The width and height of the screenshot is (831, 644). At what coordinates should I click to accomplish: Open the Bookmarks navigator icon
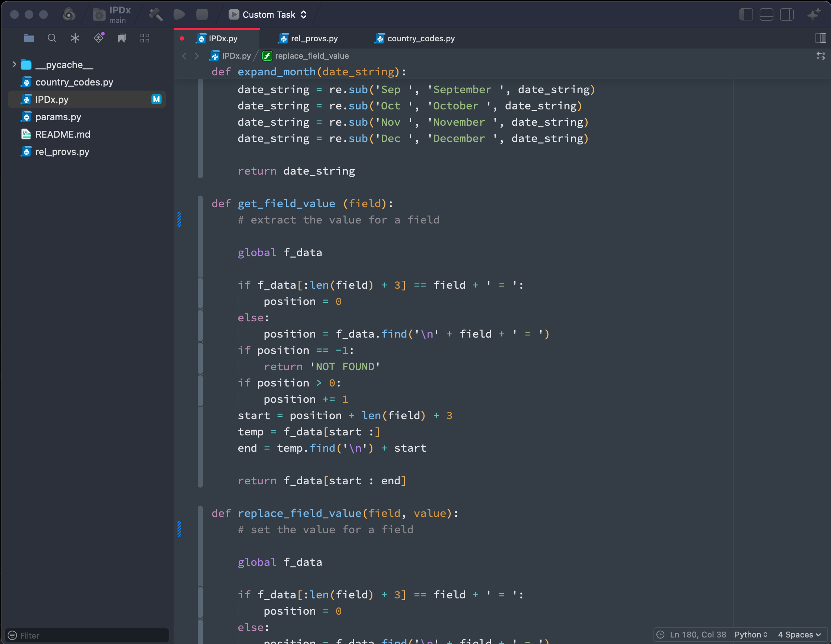[x=122, y=38]
